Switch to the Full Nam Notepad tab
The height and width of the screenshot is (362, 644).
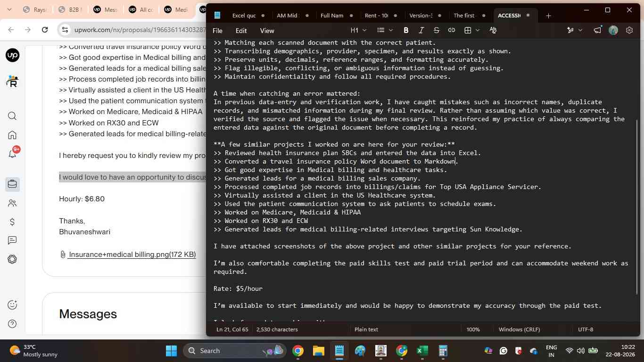(x=332, y=16)
